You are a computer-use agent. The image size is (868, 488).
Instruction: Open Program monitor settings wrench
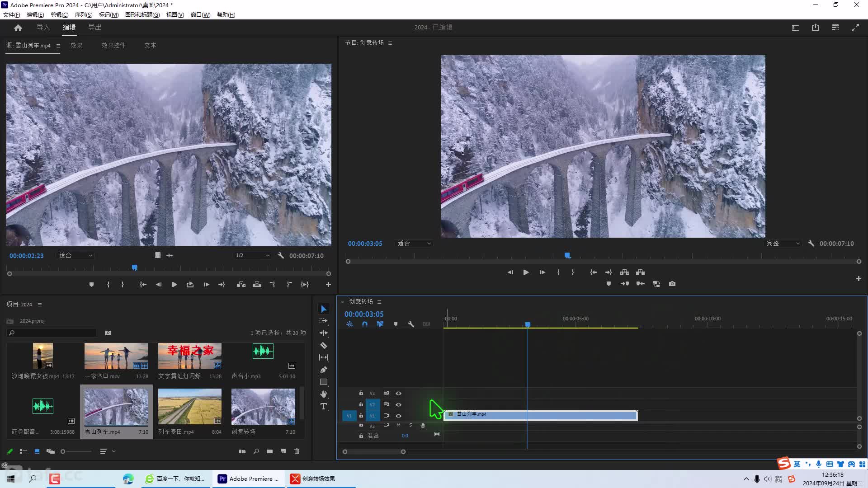tap(811, 243)
